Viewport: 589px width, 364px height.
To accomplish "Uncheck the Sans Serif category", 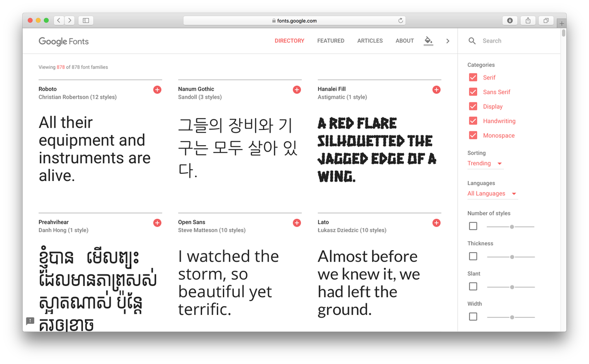I will [x=473, y=92].
